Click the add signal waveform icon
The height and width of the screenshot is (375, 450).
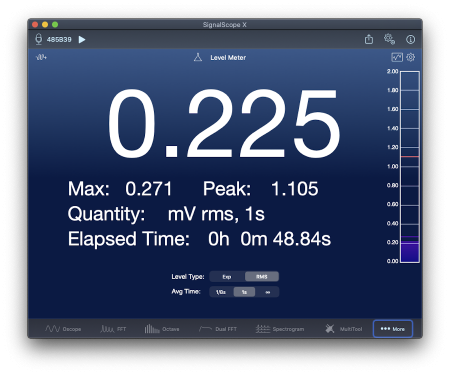tap(41, 57)
